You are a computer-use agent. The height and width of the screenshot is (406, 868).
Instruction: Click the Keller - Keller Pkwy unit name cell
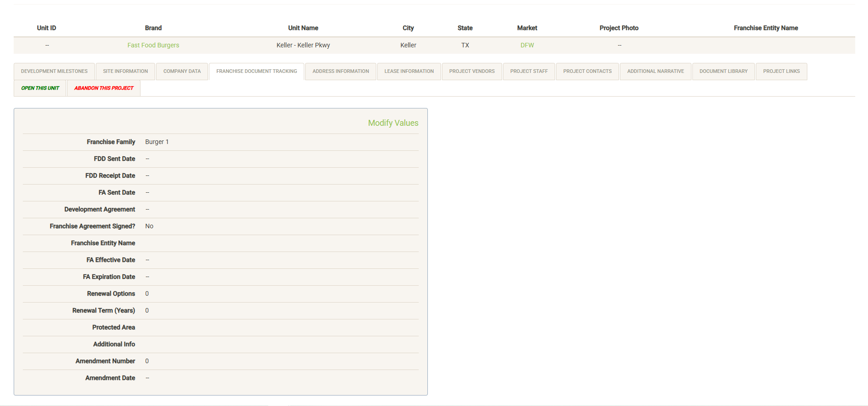click(x=303, y=45)
